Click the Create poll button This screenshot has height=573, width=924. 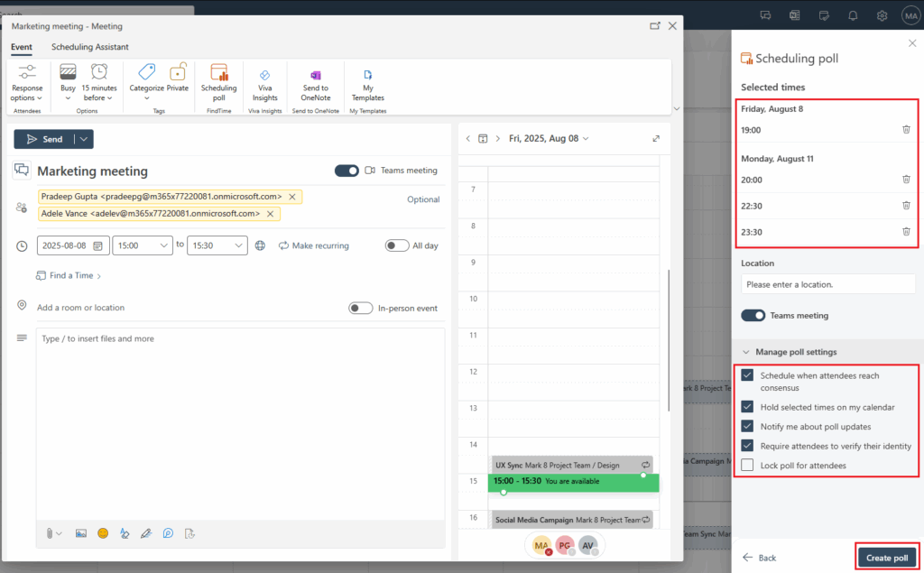coord(886,558)
